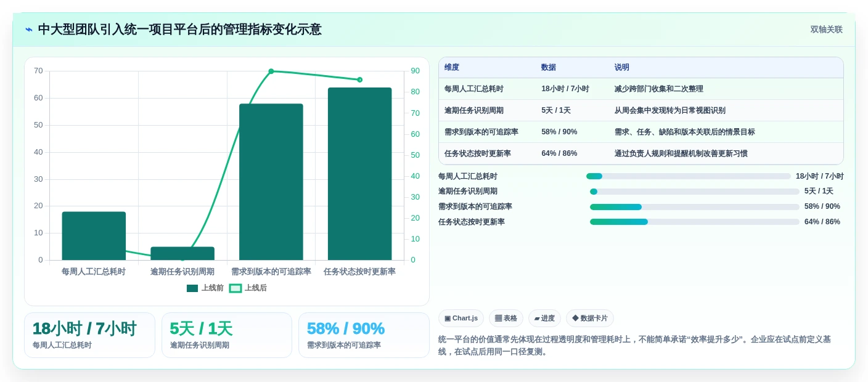This screenshot has width=868, height=382.
Task: Toggle the 上线前 legend item
Action: (x=205, y=288)
